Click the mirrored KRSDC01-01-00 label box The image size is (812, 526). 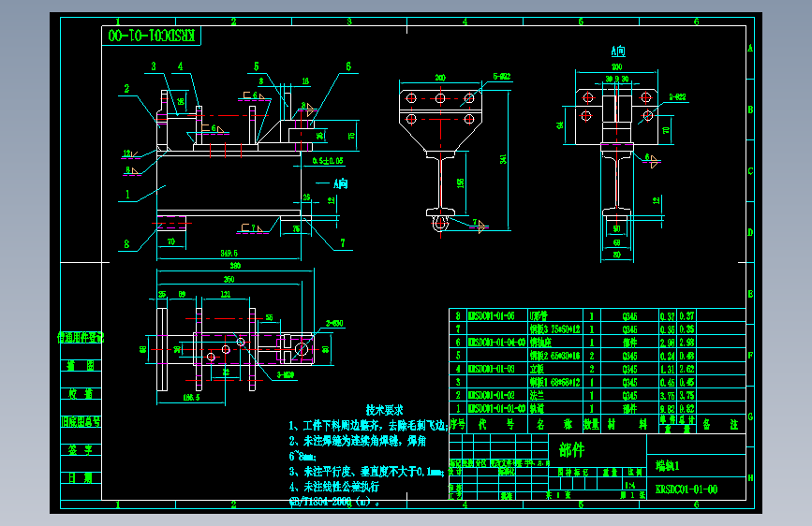tap(151, 36)
